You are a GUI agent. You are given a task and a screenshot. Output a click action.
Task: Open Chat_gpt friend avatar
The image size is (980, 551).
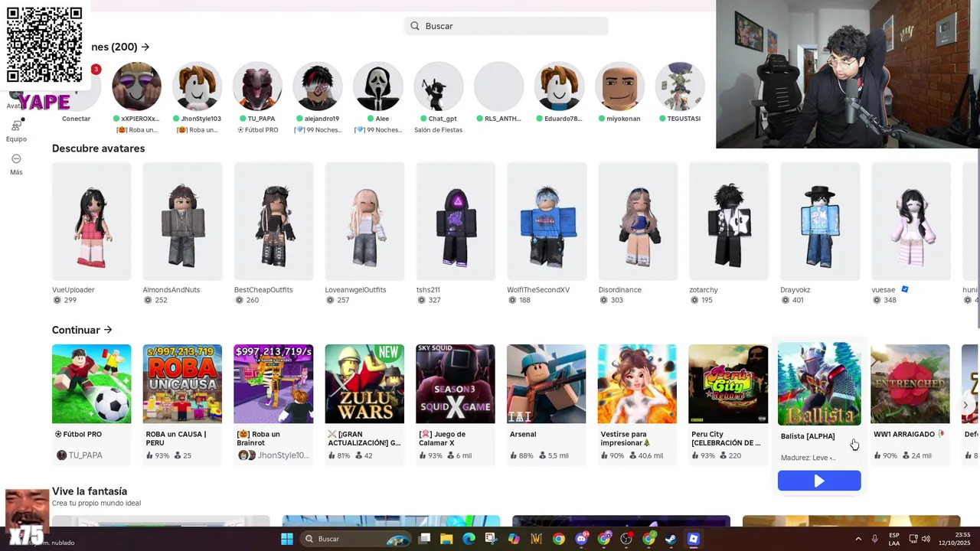click(x=439, y=86)
